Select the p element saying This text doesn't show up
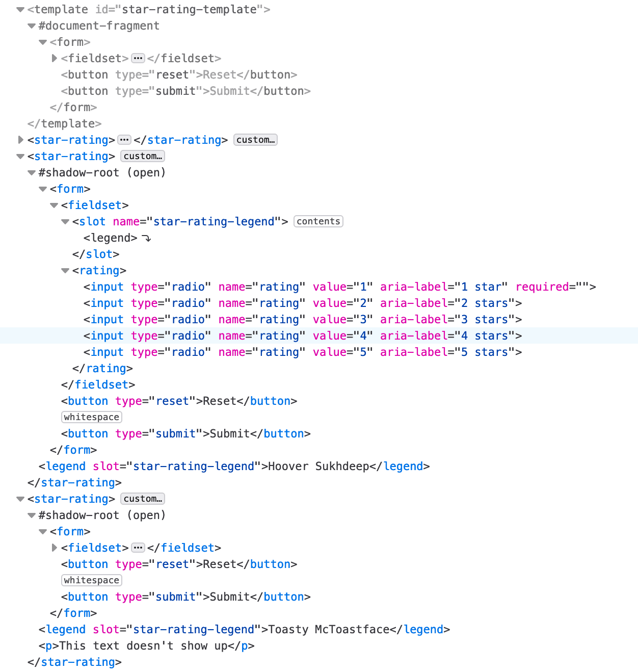This screenshot has height=672, width=638. [x=148, y=645]
